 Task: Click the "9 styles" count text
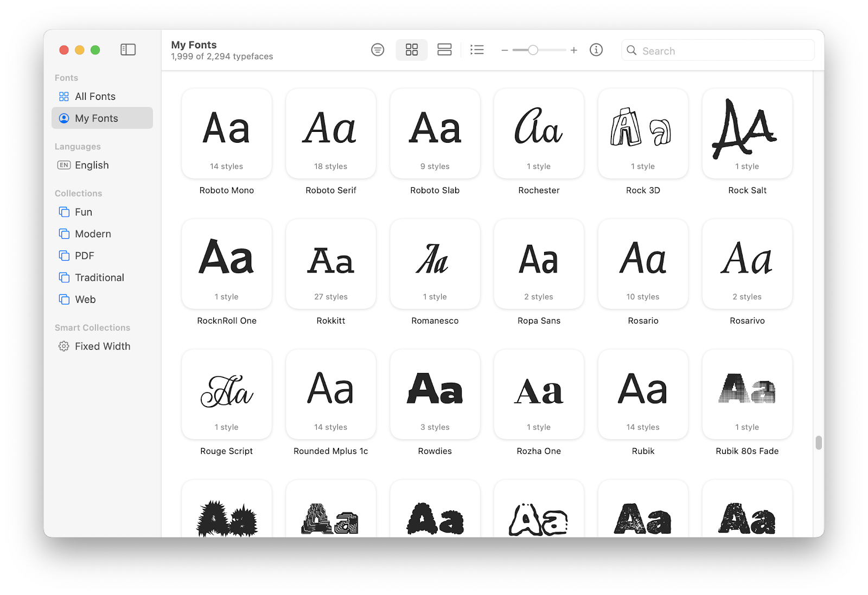point(435,167)
